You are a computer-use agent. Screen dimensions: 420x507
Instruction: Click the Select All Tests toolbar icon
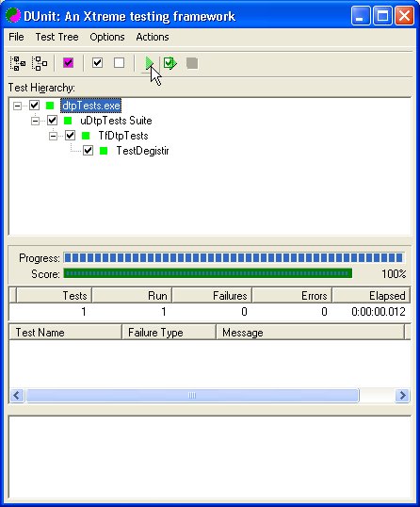click(x=18, y=63)
